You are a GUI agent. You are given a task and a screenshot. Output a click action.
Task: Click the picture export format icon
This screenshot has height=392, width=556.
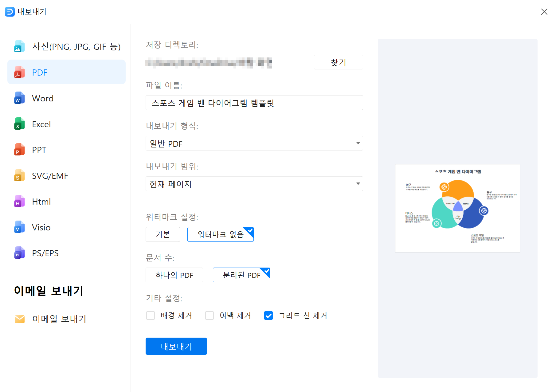[x=19, y=46]
